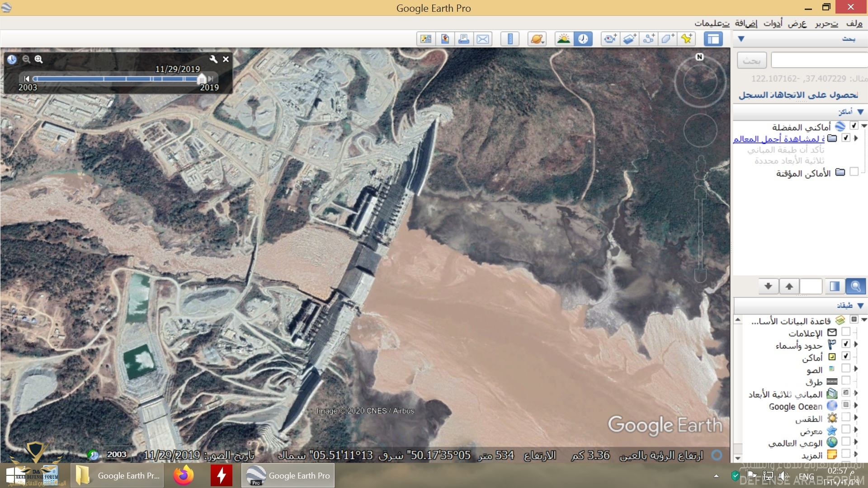Viewport: 868px width, 488px height.
Task: Collapse the بحث search panel triangle
Action: 741,39
